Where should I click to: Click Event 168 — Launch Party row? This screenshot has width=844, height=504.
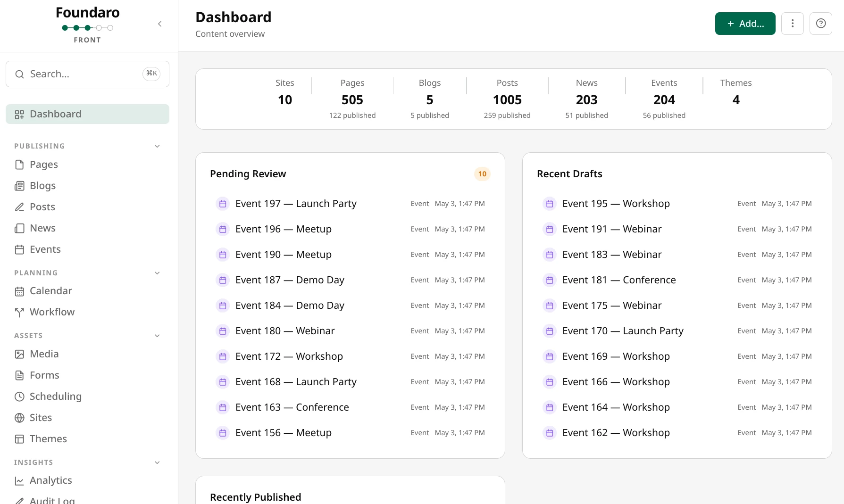click(x=350, y=382)
